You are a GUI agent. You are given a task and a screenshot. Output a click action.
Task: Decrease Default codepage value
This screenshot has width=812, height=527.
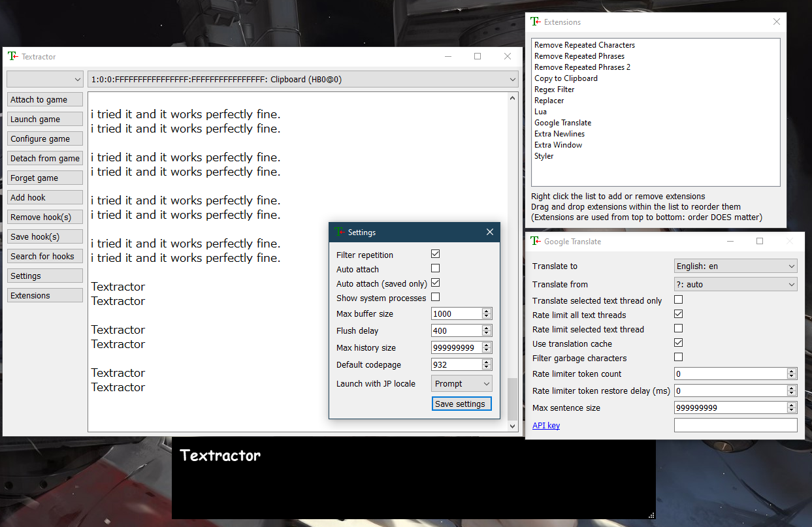(487, 368)
